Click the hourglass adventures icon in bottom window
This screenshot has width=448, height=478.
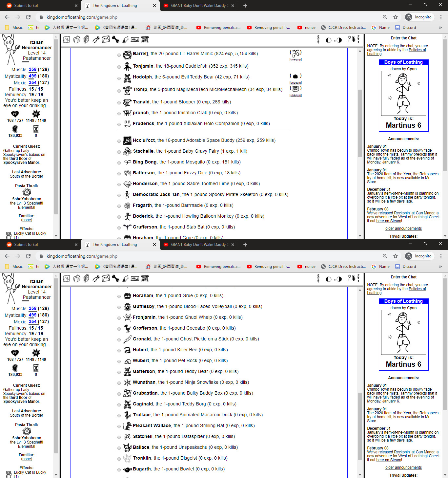coord(36,368)
